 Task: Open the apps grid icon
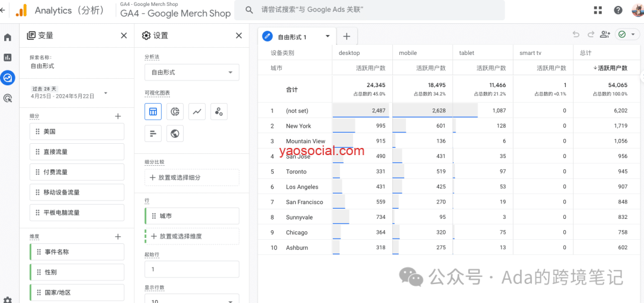(598, 10)
